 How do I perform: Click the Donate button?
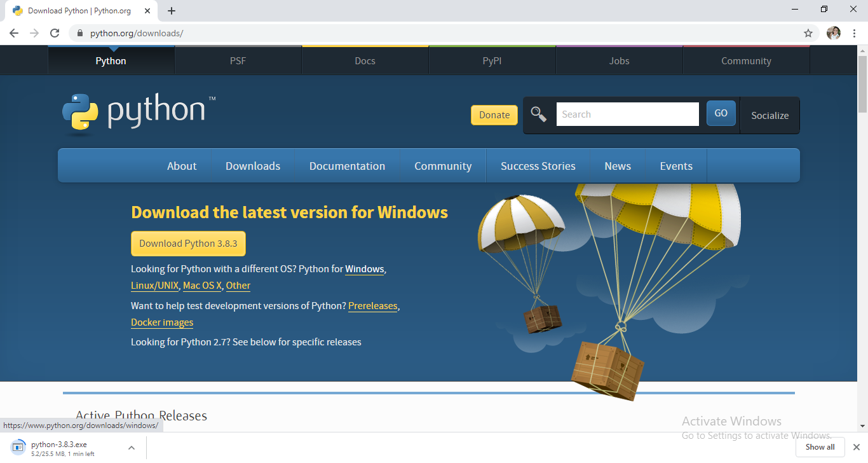click(494, 115)
